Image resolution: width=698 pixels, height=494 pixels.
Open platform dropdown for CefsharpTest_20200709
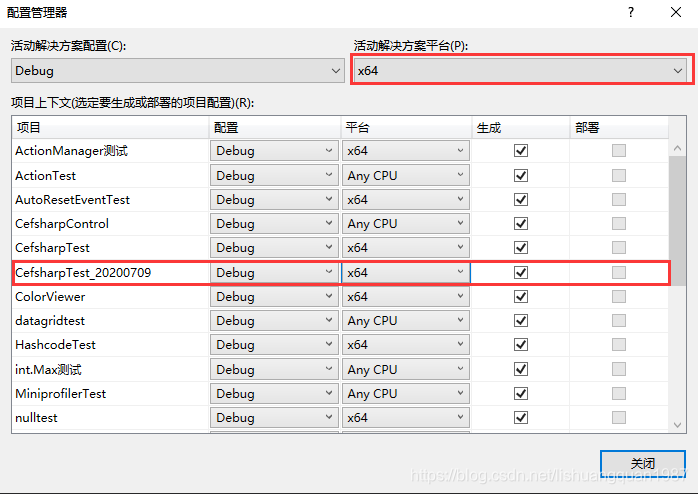[405, 272]
